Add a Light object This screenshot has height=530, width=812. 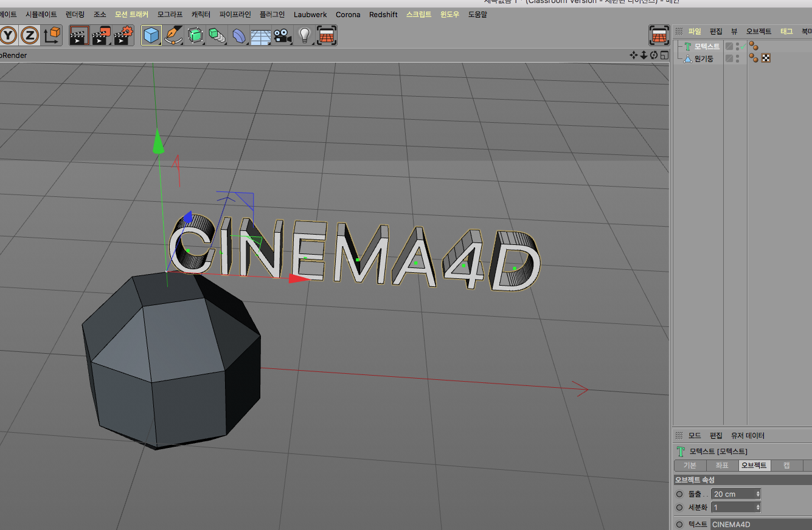(305, 35)
